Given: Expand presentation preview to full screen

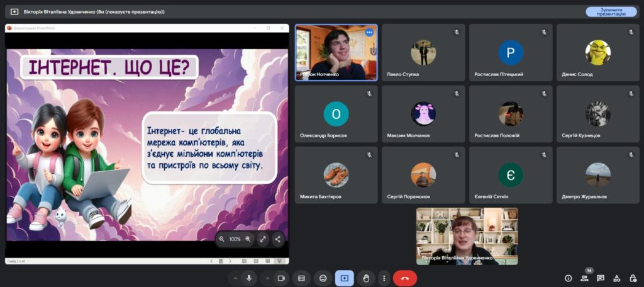Looking at the screenshot, I should pyautogui.click(x=263, y=239).
